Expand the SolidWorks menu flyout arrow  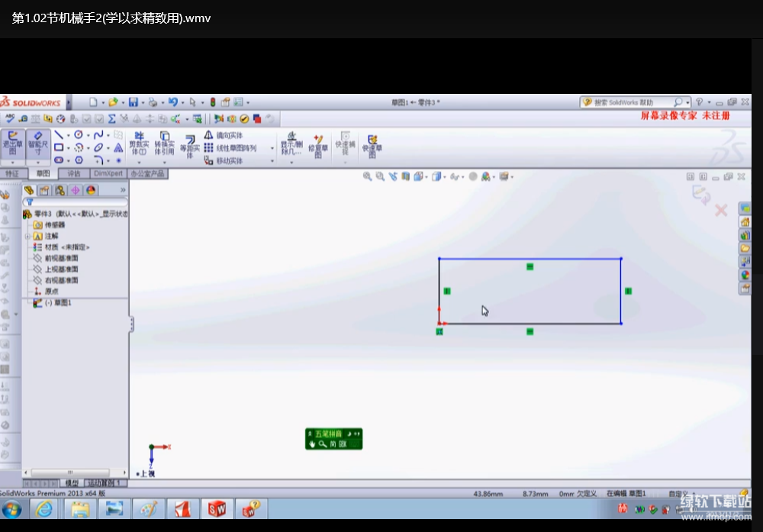(x=69, y=102)
